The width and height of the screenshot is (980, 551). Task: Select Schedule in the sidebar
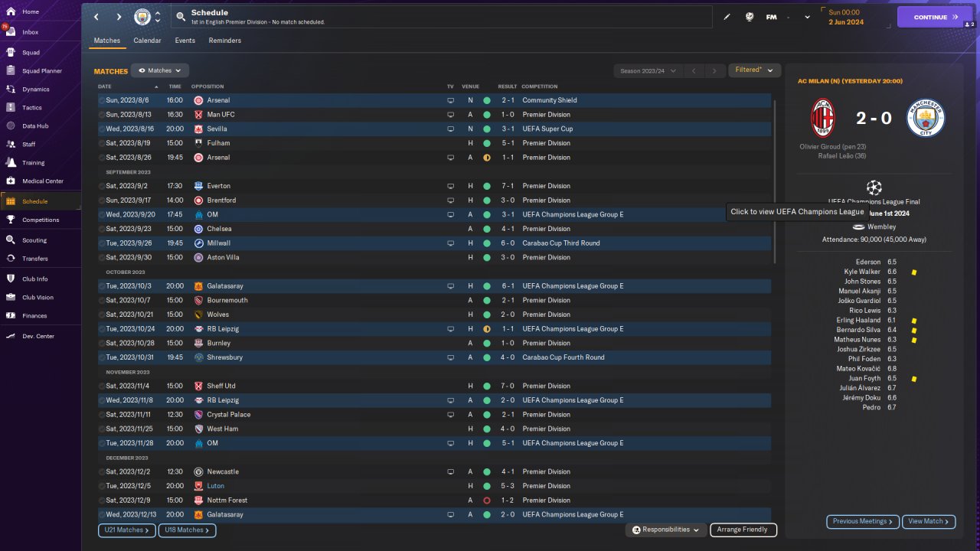point(41,201)
